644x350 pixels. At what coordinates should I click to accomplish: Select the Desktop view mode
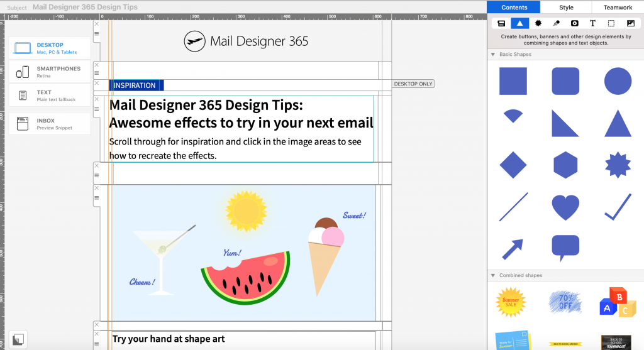(x=50, y=48)
